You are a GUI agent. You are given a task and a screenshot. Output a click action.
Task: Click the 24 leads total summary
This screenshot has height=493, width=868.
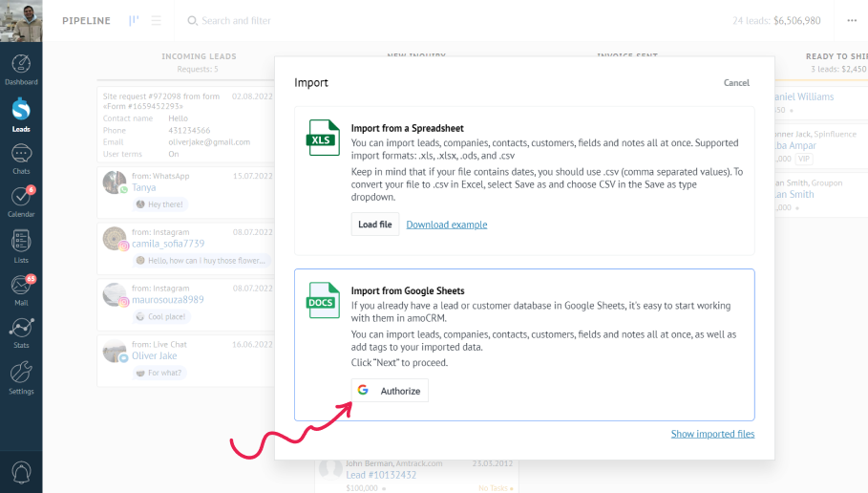coord(776,20)
